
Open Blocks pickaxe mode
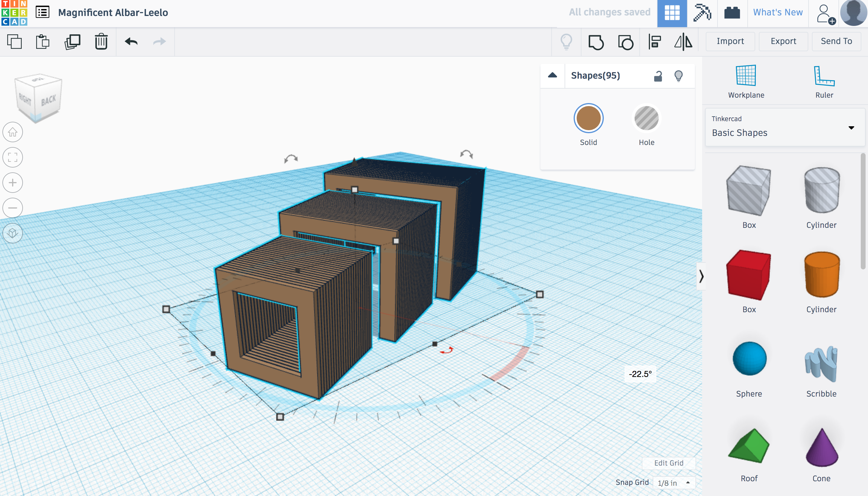tap(702, 13)
